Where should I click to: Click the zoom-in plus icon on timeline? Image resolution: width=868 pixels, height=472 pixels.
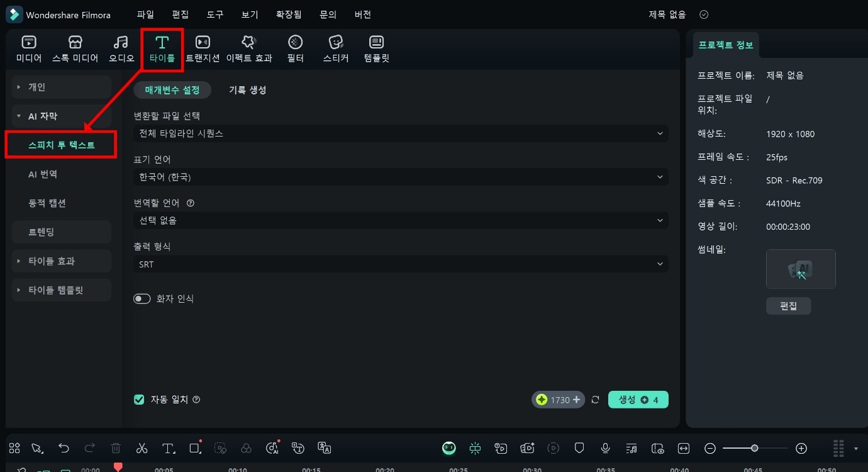click(x=801, y=448)
